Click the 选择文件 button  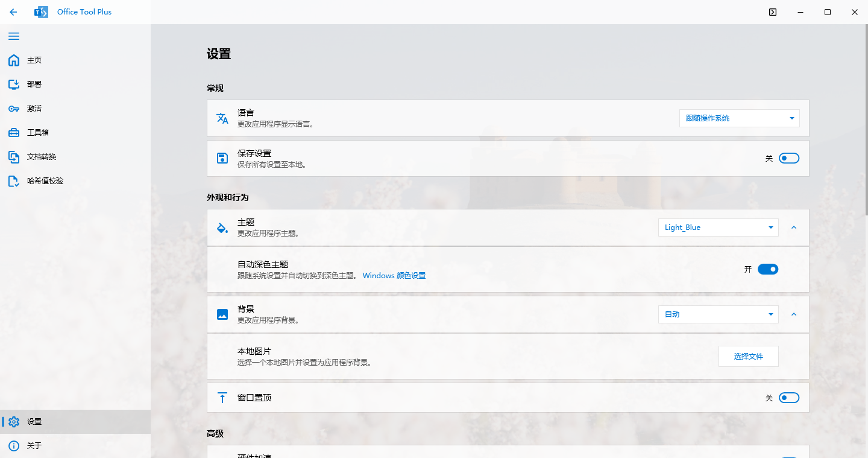pyautogui.click(x=748, y=357)
